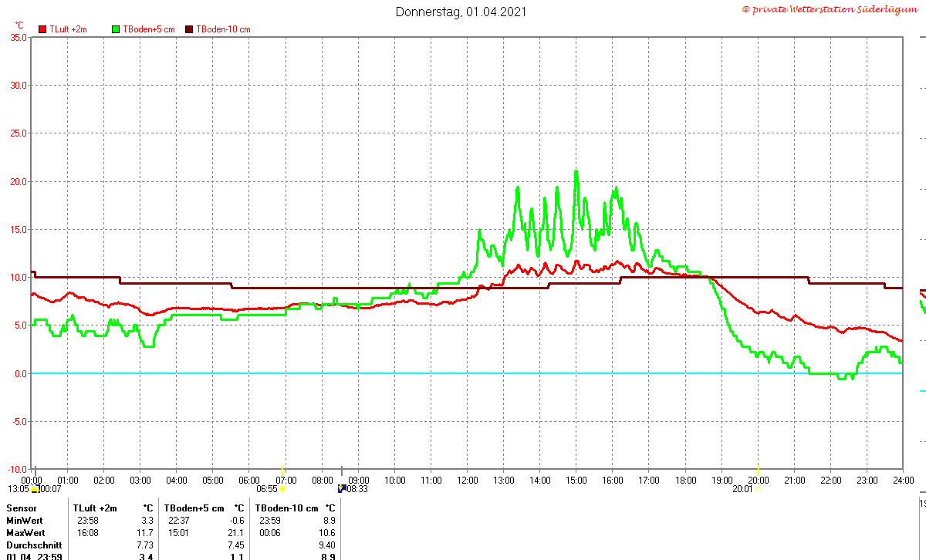Click the TBoden-10 cm column header in table
The image size is (926, 560).
pos(286,508)
